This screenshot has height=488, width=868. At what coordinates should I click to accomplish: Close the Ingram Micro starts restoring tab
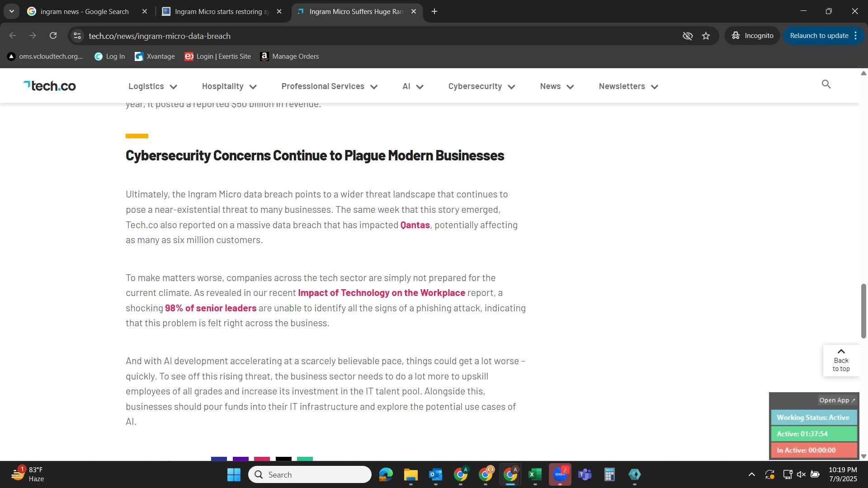click(279, 11)
